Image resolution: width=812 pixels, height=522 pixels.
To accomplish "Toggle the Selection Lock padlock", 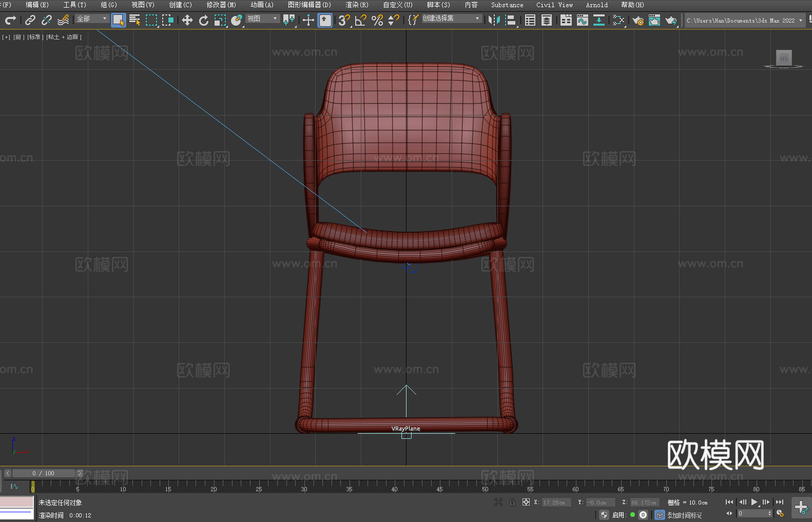I will tap(512, 502).
